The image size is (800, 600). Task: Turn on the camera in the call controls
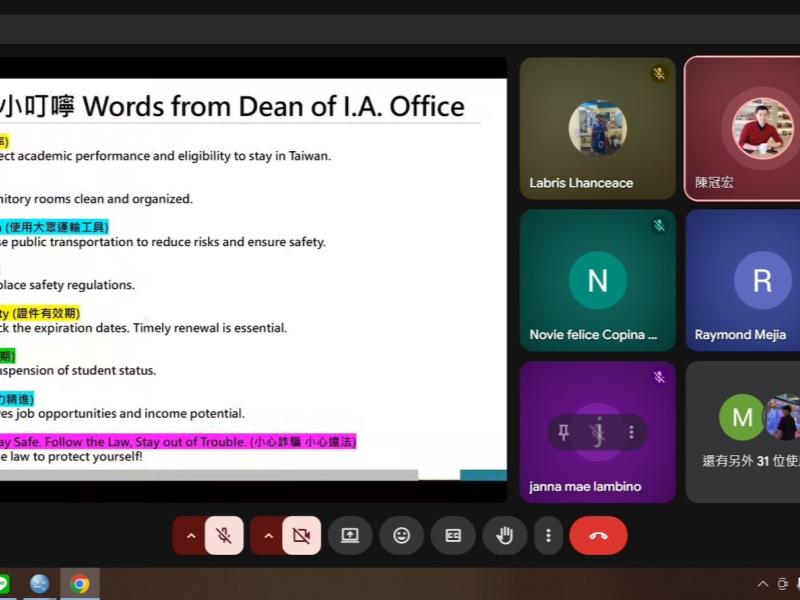pyautogui.click(x=301, y=536)
